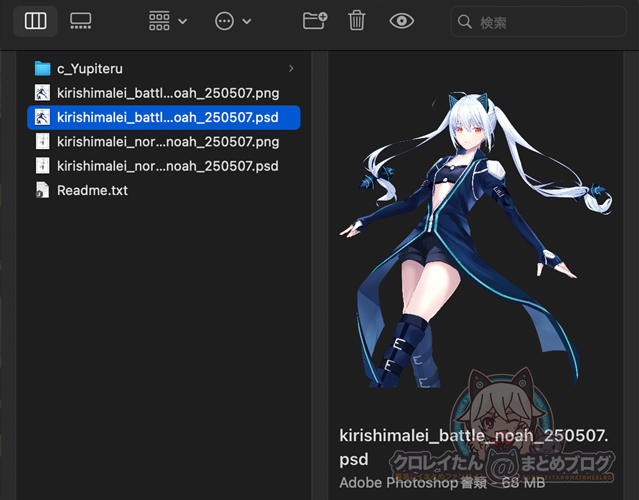Expand c_Yupiteru folder chevron
This screenshot has width=639, height=500.
291,68
